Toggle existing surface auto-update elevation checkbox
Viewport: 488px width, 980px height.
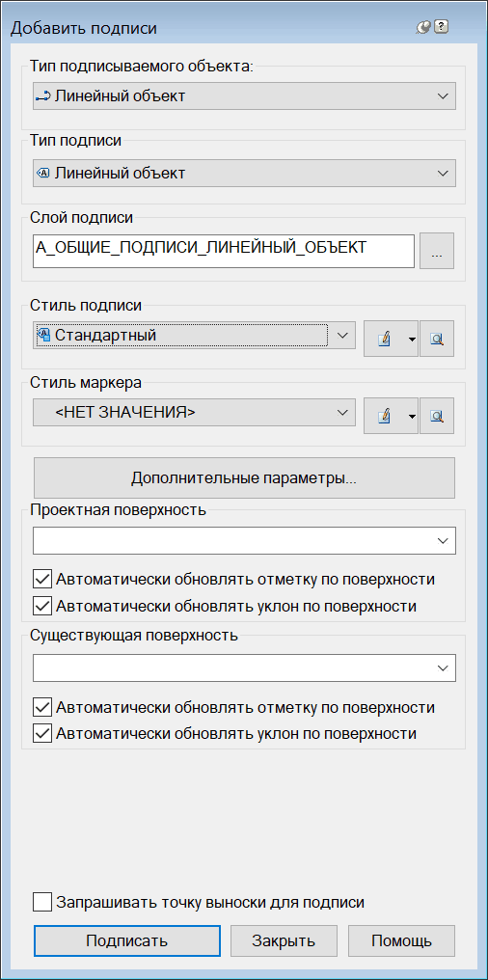pos(42,707)
